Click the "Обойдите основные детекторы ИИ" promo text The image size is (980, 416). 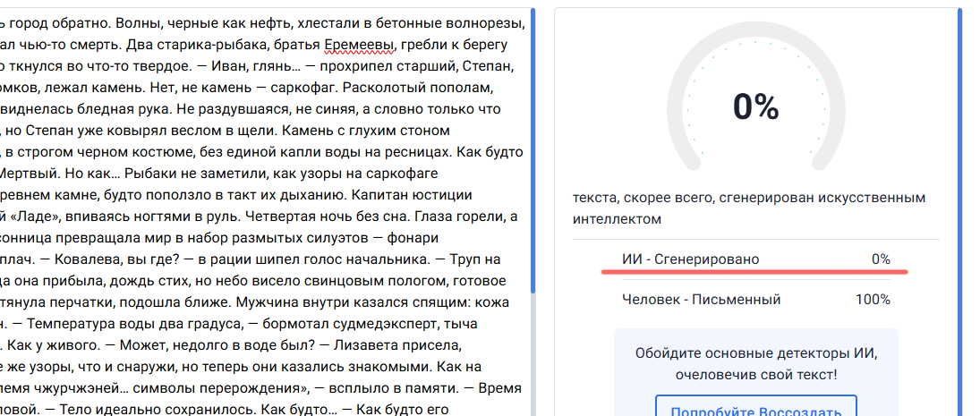tap(755, 352)
